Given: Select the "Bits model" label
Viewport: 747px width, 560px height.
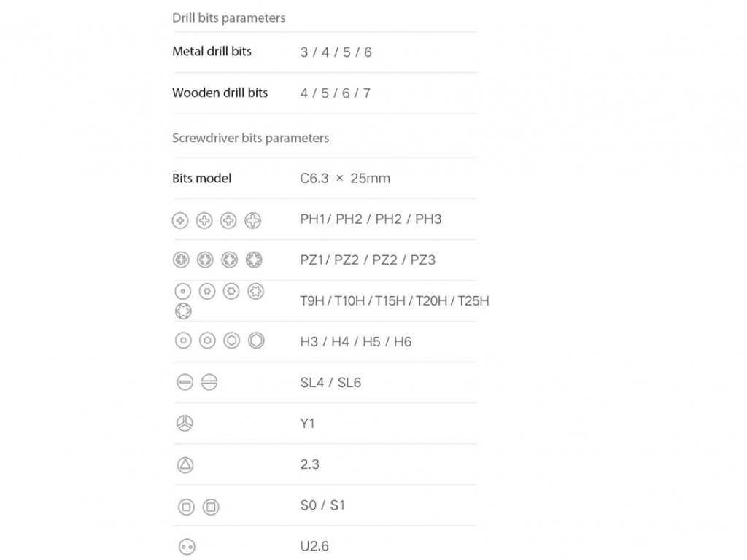Looking at the screenshot, I should 201,179.
